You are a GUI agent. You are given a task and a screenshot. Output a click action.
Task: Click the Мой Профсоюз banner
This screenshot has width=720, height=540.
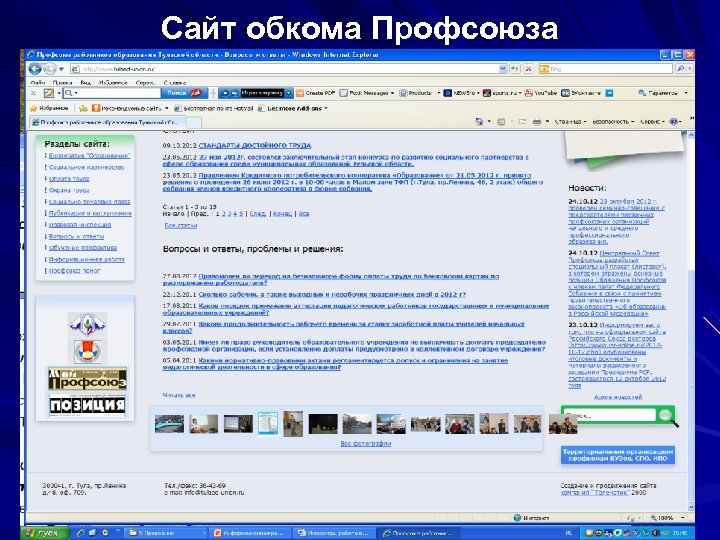point(87,379)
